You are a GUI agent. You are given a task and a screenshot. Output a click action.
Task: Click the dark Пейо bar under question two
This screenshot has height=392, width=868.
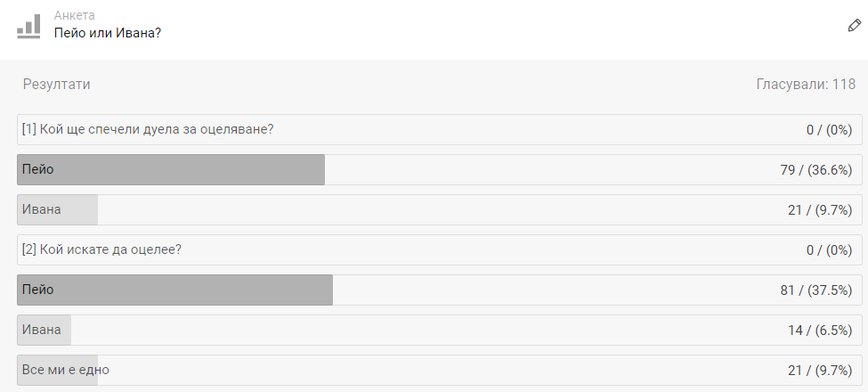click(174, 290)
